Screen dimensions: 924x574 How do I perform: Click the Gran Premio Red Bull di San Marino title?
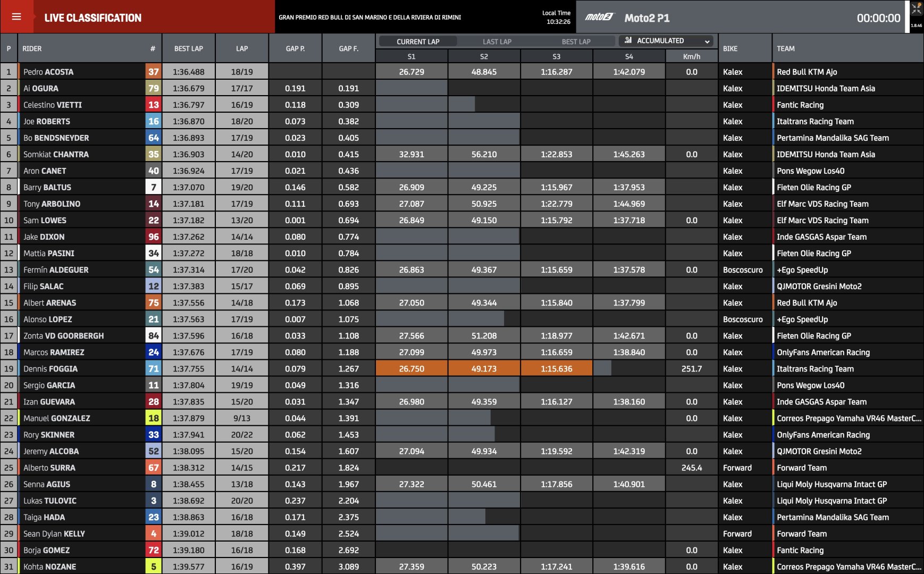[x=369, y=17]
